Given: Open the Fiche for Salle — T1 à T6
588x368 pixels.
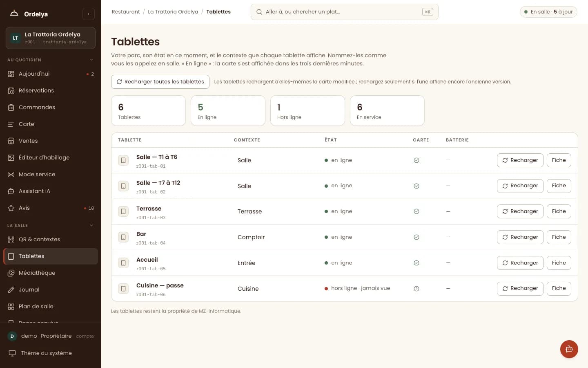Looking at the screenshot, I should point(559,160).
